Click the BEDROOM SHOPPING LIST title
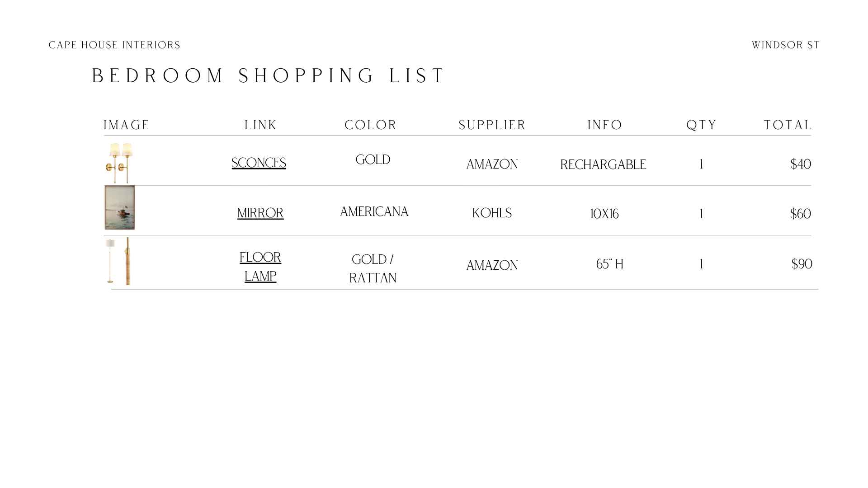This screenshot has height=488, width=868. click(269, 76)
